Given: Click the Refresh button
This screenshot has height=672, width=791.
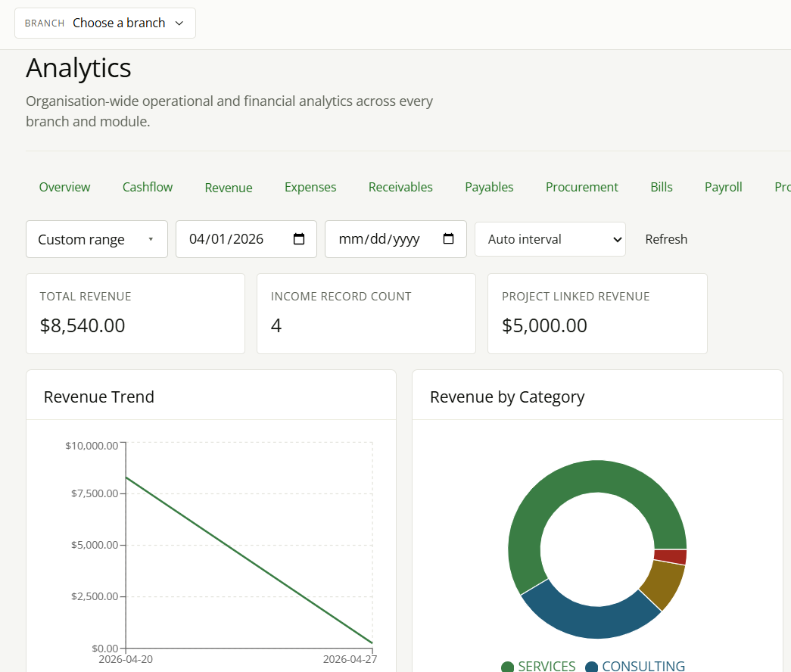Looking at the screenshot, I should coord(666,239).
